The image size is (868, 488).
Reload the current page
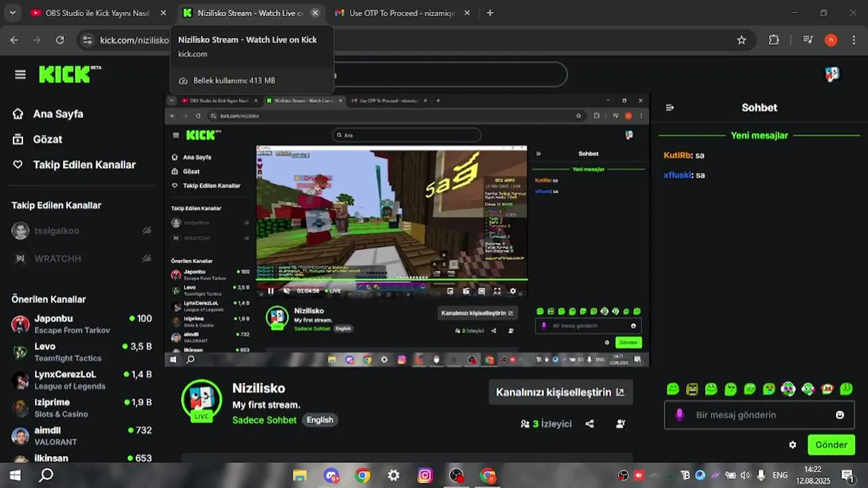(60, 40)
